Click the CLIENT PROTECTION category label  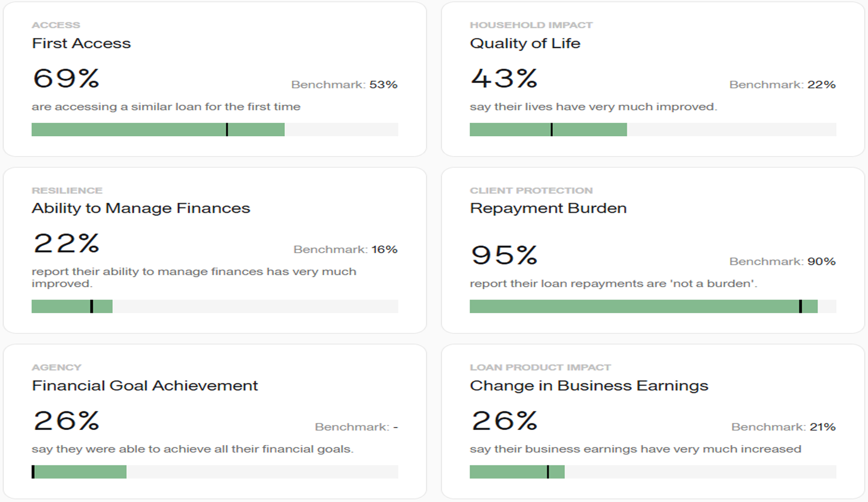(531, 190)
